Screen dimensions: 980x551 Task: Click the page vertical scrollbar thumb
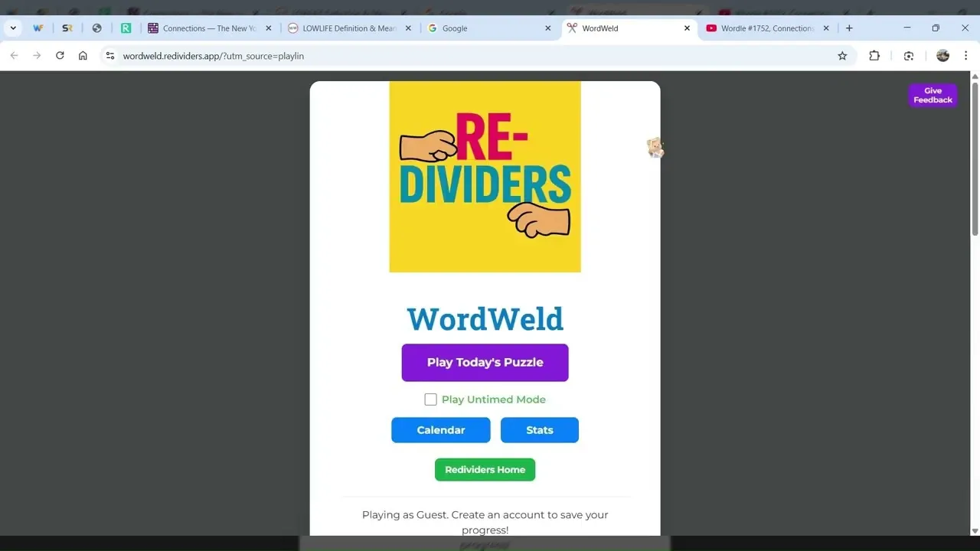pyautogui.click(x=975, y=159)
